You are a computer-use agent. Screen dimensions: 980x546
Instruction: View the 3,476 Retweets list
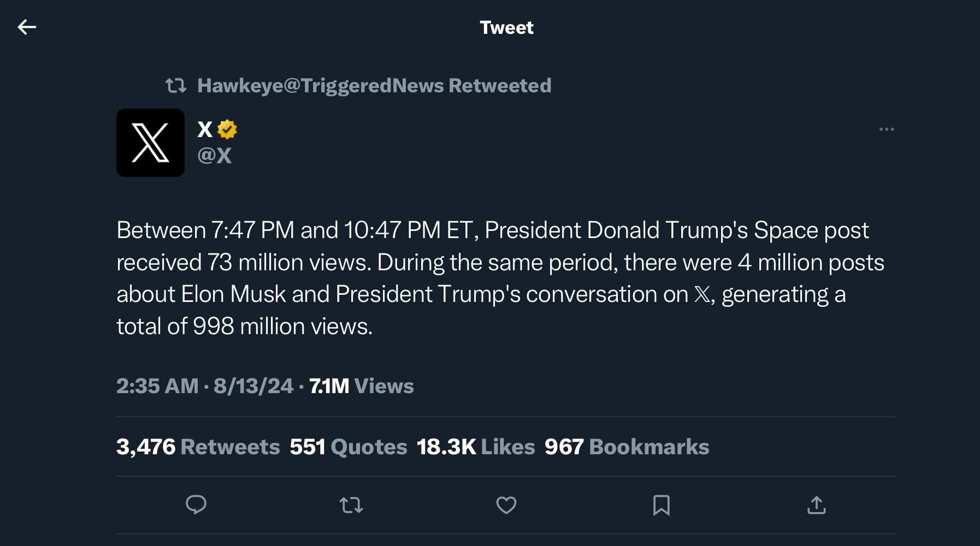(x=198, y=447)
